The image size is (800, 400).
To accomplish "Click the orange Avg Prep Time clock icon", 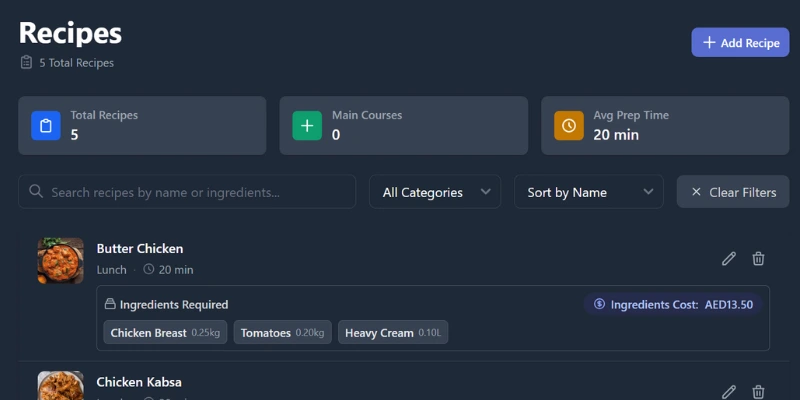I will point(569,126).
